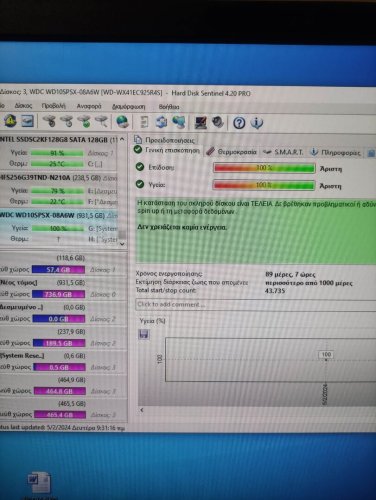
Task: Click the left arrow under health graph
Action: click(x=142, y=410)
